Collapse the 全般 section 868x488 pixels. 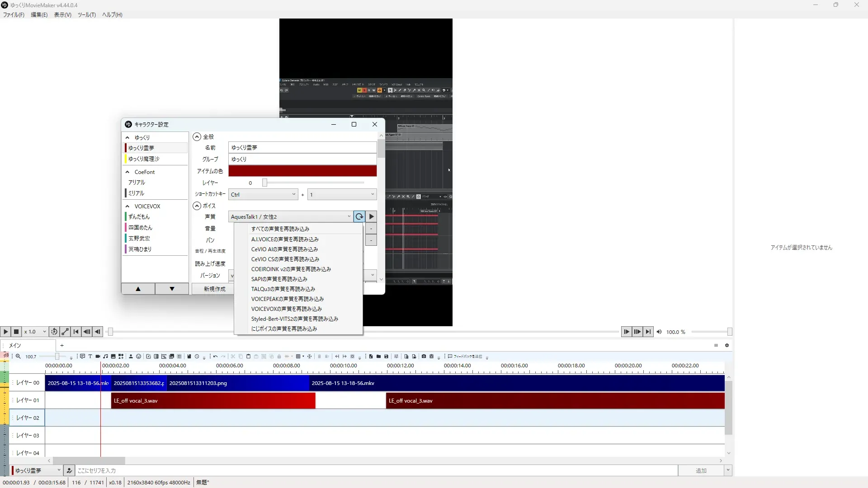point(197,137)
